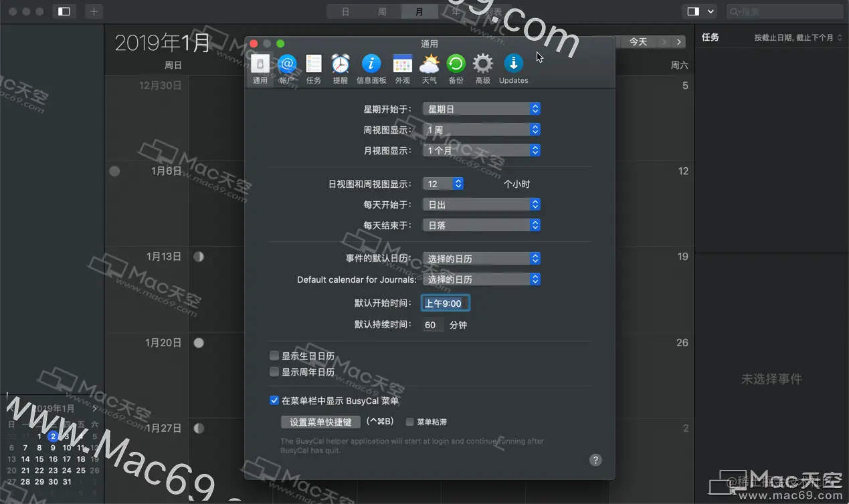Select date 2 in mini calendar
Viewport: 849px width, 504px height.
[53, 436]
